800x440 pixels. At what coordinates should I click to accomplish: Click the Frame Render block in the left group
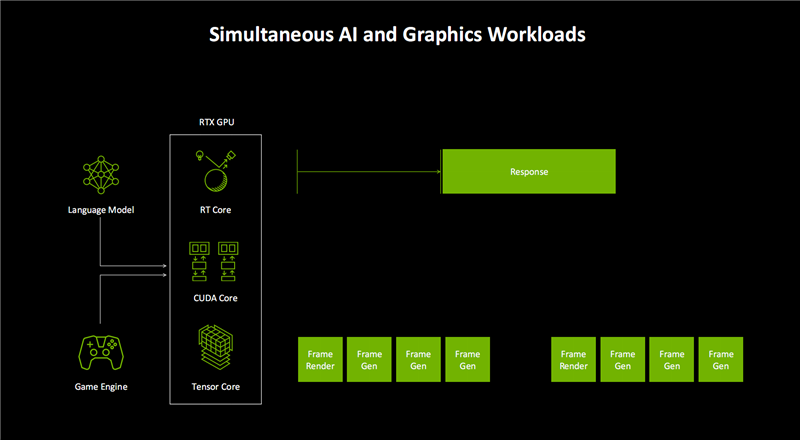tap(321, 360)
